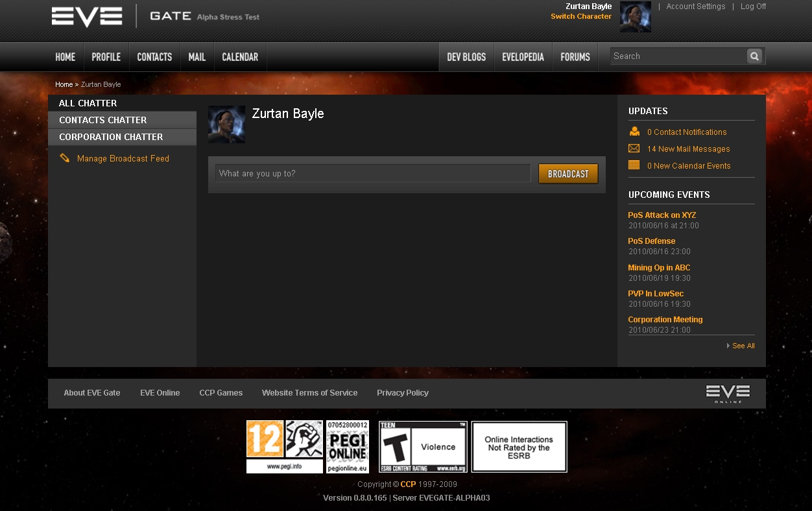Open the PROFILE navigation tab
This screenshot has width=812, height=511.
click(106, 57)
